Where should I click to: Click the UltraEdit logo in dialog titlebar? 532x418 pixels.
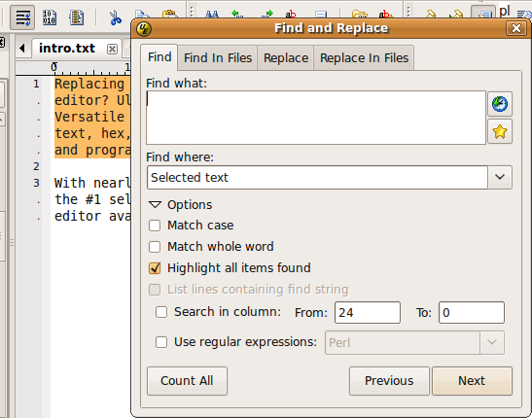tap(144, 28)
